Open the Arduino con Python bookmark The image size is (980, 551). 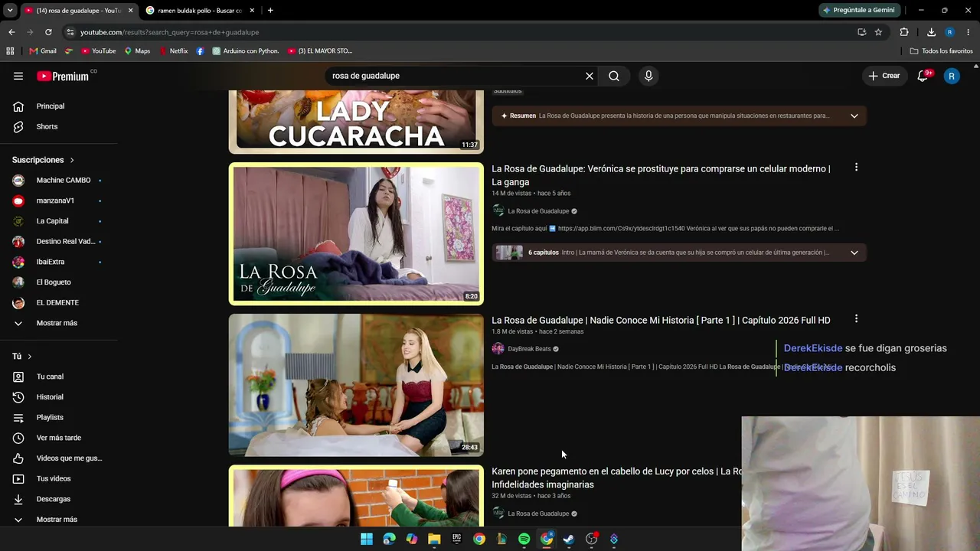tap(246, 51)
